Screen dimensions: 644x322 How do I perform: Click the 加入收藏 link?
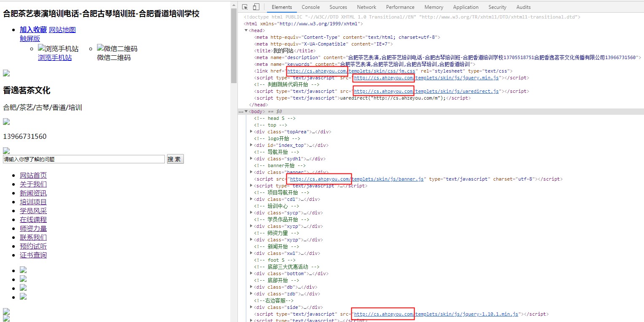[33, 30]
